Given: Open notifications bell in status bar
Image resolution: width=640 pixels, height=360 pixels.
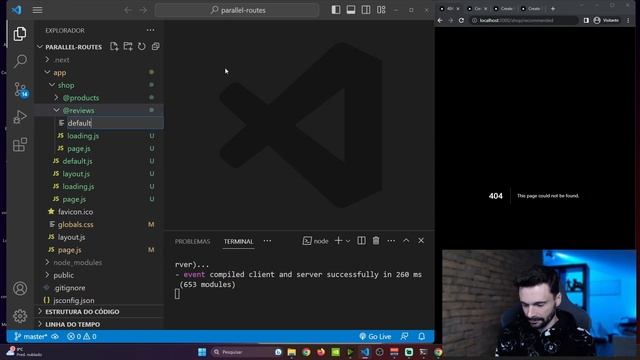Looking at the screenshot, I should tap(421, 336).
